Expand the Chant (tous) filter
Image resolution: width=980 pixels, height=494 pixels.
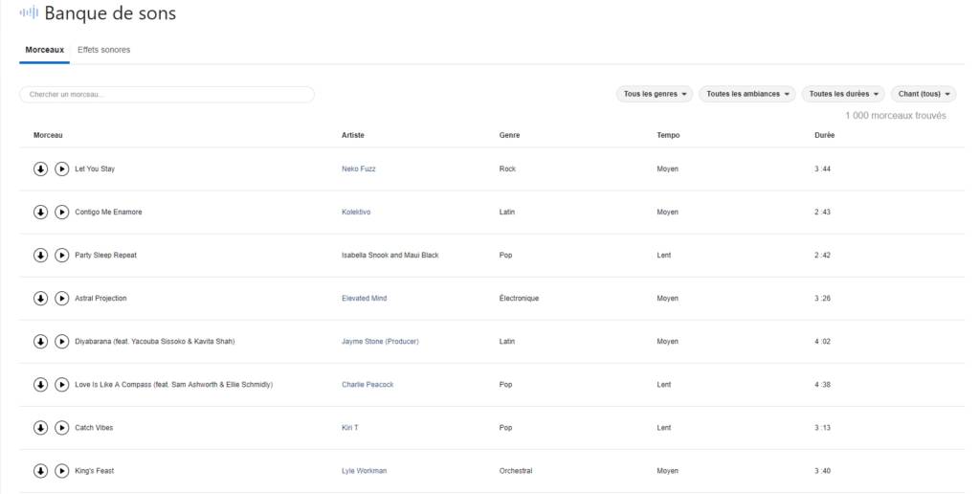924,94
